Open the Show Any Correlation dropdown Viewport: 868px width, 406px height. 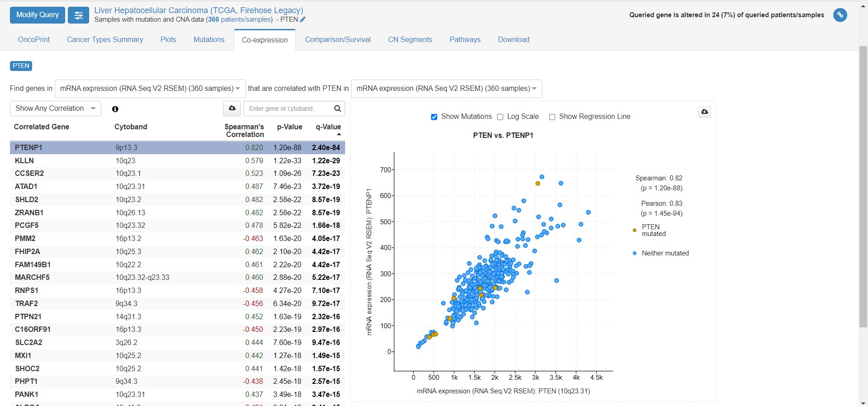coord(55,109)
